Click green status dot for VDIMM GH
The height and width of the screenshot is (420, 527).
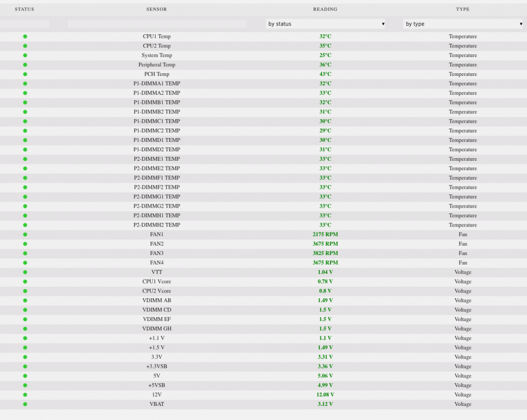click(x=25, y=329)
